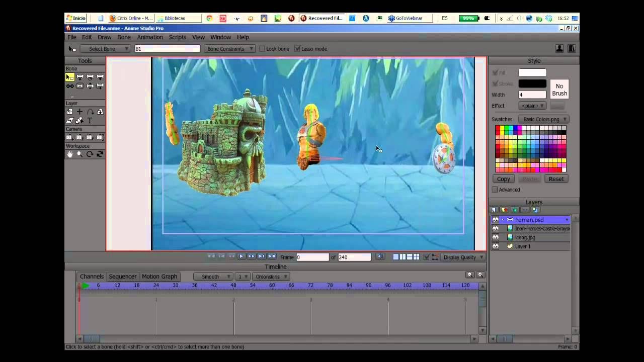Viewport: 644px width, 362px height.
Task: Jump to end of animation
Action: [x=271, y=257]
